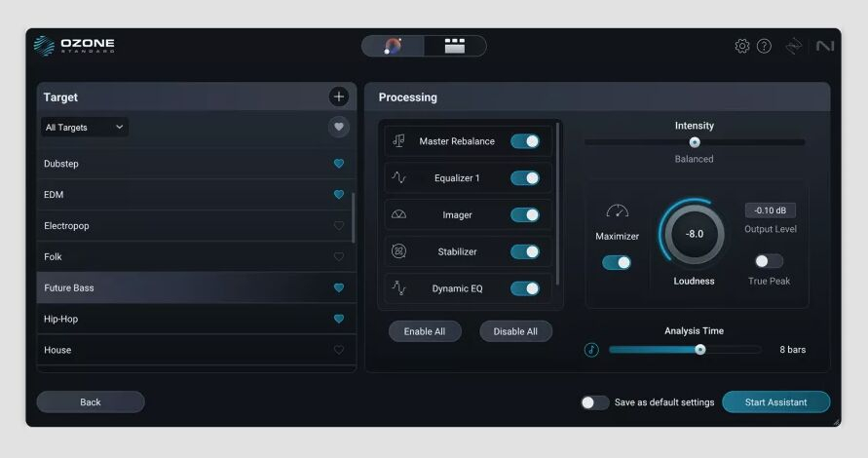Click the analysis time music note icon
The image size is (868, 458).
point(591,350)
